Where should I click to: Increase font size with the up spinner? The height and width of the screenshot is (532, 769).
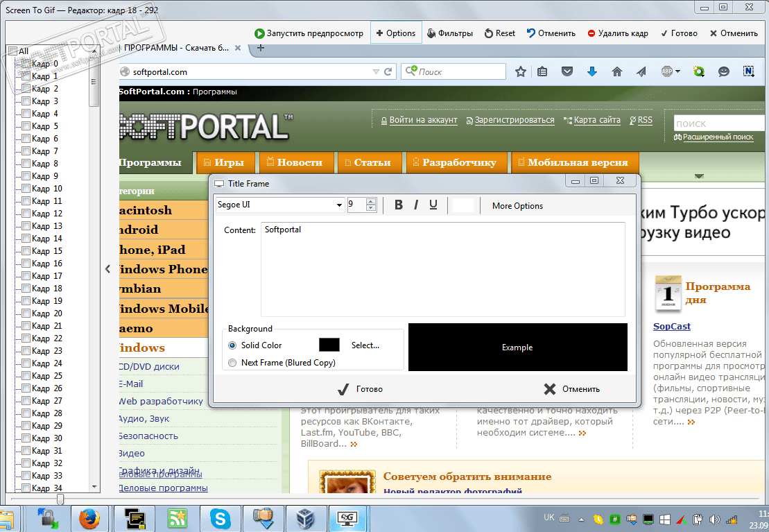coord(371,202)
